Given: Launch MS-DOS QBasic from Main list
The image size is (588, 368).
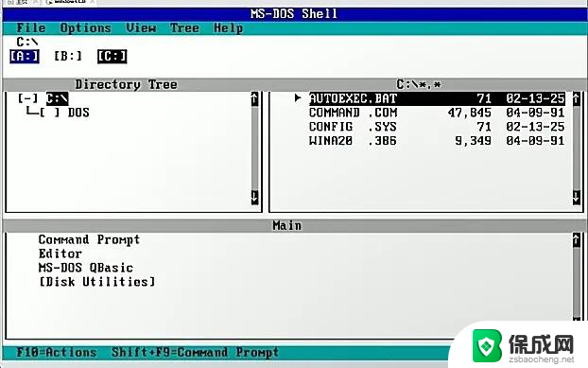Looking at the screenshot, I should (x=86, y=268).
